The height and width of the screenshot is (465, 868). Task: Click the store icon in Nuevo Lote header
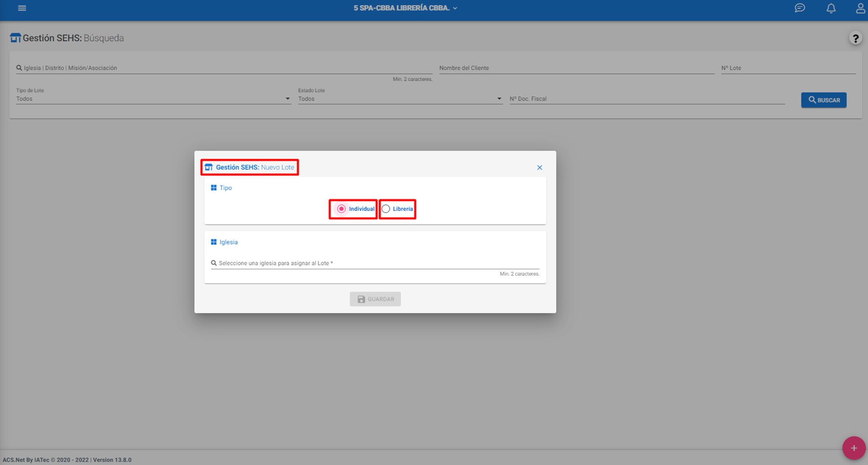tap(209, 167)
